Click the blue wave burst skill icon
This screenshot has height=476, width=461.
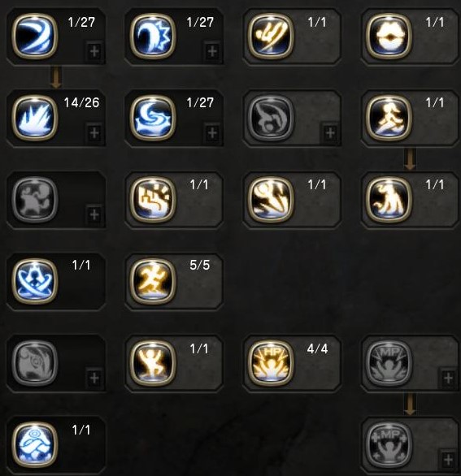point(153,36)
